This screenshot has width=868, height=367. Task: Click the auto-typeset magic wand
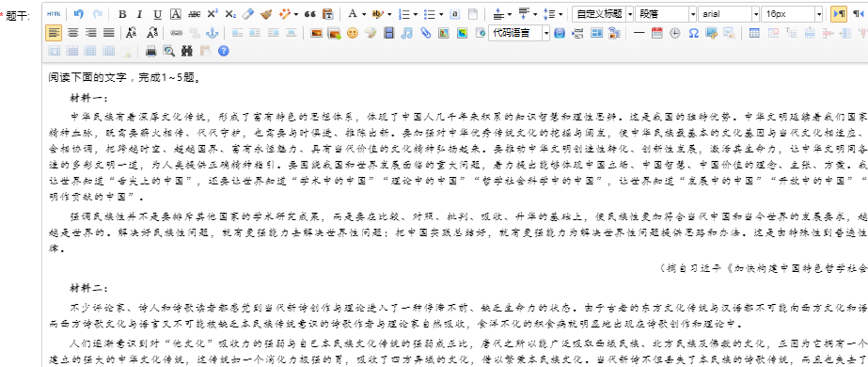point(285,14)
